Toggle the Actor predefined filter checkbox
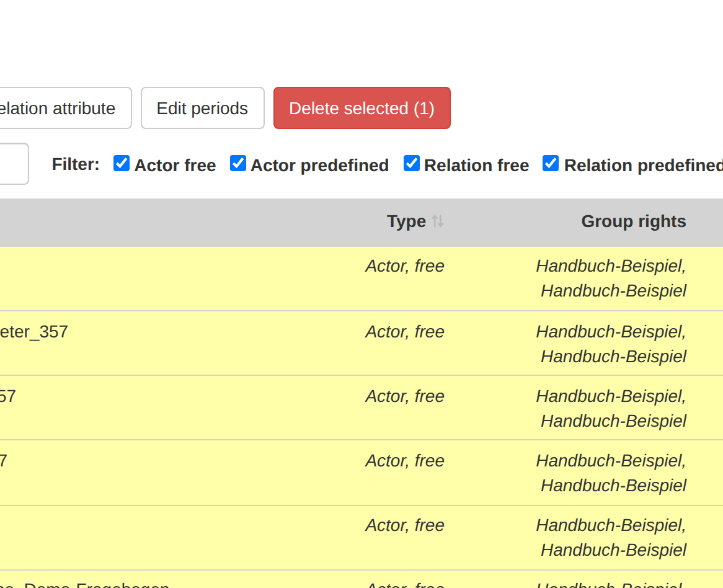 238,163
